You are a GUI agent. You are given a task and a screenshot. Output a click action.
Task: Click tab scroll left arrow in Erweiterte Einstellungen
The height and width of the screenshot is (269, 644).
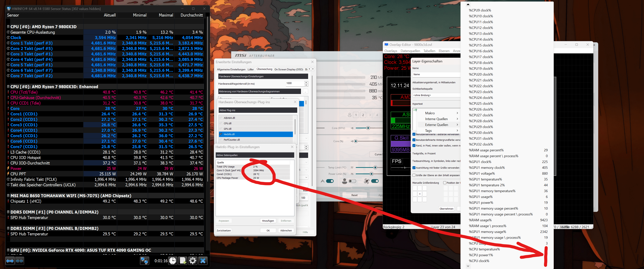point(309,69)
